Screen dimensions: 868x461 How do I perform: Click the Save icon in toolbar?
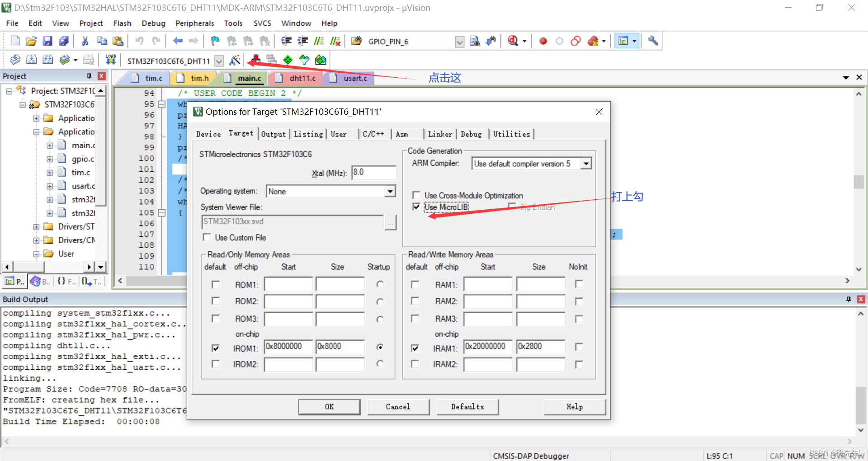47,41
